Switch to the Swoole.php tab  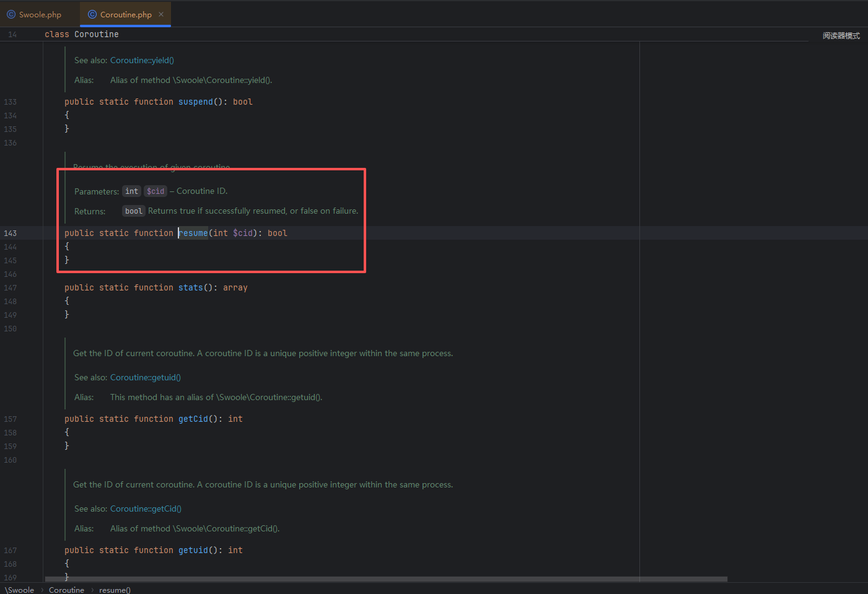coord(34,14)
